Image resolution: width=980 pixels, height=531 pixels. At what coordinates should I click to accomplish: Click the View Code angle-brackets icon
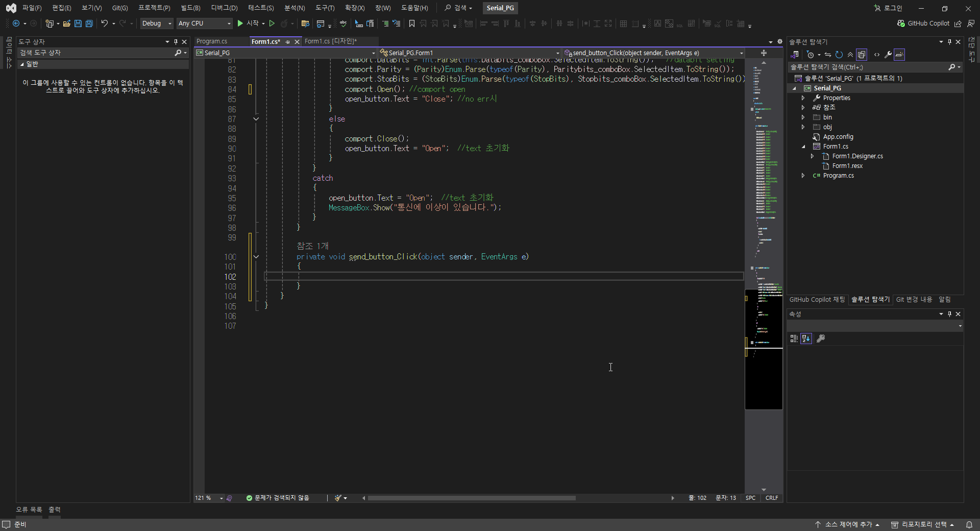pos(877,55)
